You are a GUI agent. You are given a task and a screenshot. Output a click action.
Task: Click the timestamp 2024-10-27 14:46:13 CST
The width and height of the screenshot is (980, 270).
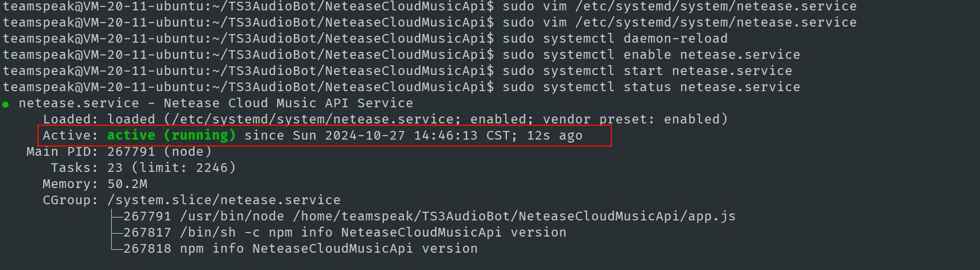click(x=417, y=136)
